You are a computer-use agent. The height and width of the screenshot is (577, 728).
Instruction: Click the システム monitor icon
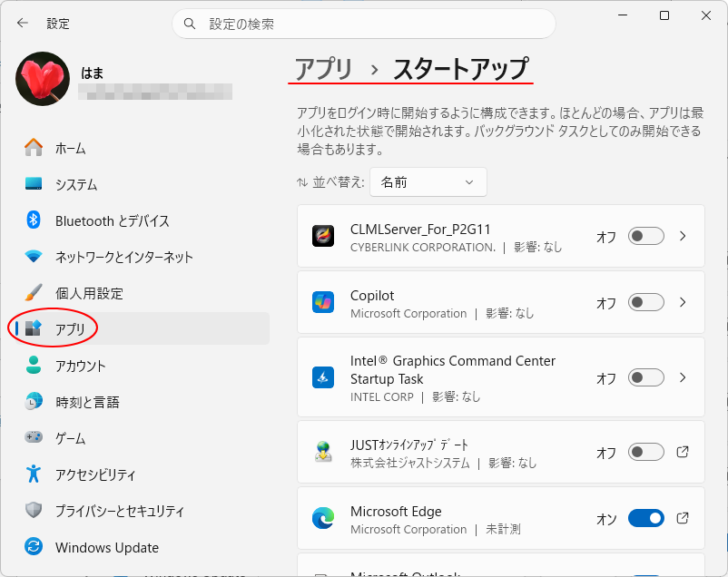pos(33,184)
